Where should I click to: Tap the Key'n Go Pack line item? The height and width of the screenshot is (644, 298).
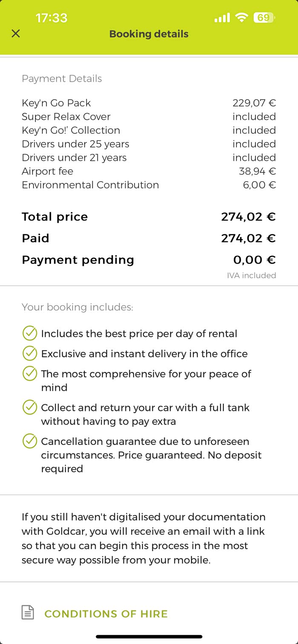click(56, 103)
